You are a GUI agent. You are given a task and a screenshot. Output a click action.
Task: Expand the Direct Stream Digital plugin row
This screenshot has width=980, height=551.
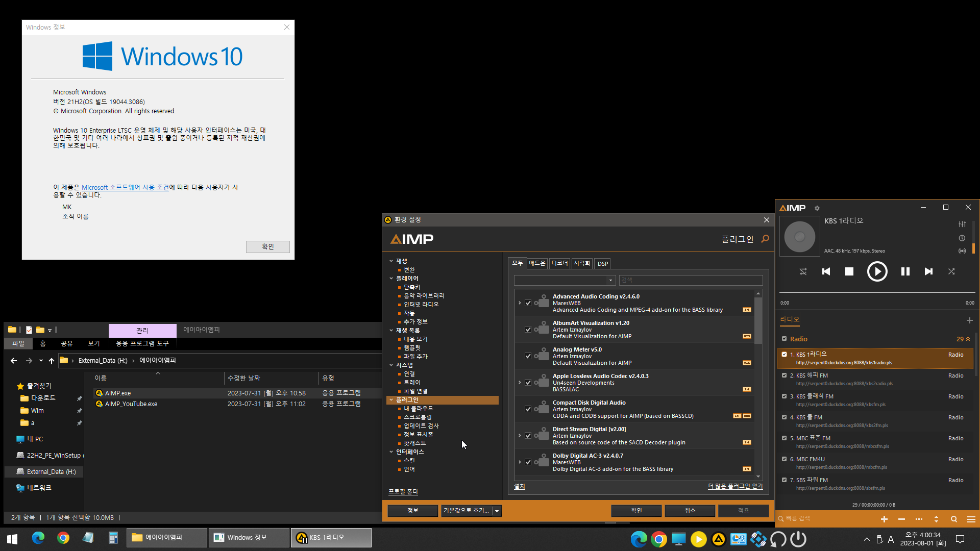tap(520, 436)
